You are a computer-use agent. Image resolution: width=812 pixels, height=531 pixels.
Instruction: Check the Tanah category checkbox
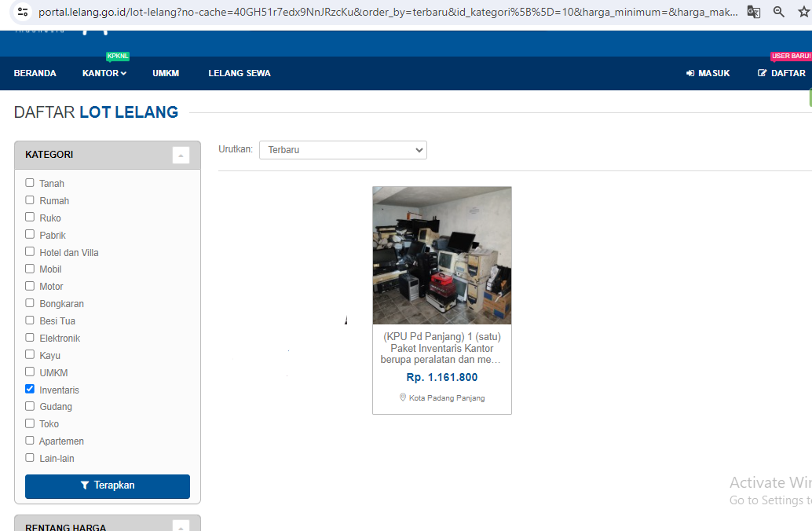pos(30,183)
